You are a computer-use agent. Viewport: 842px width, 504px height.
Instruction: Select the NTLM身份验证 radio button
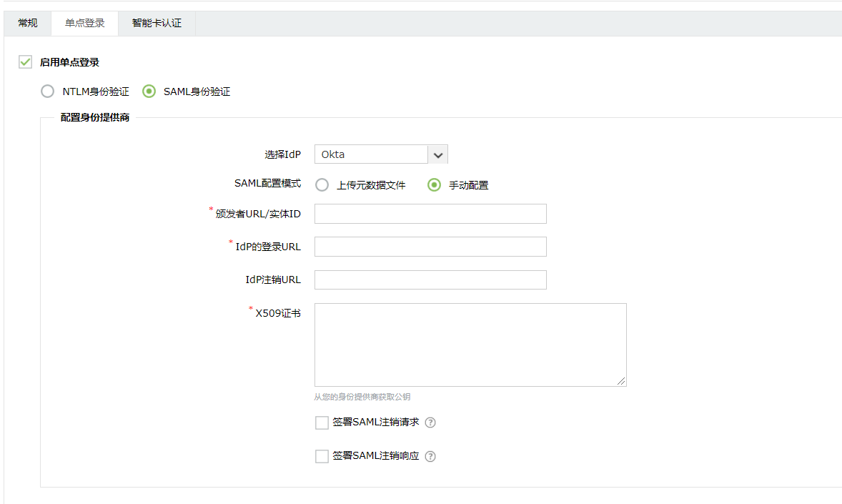pos(47,91)
